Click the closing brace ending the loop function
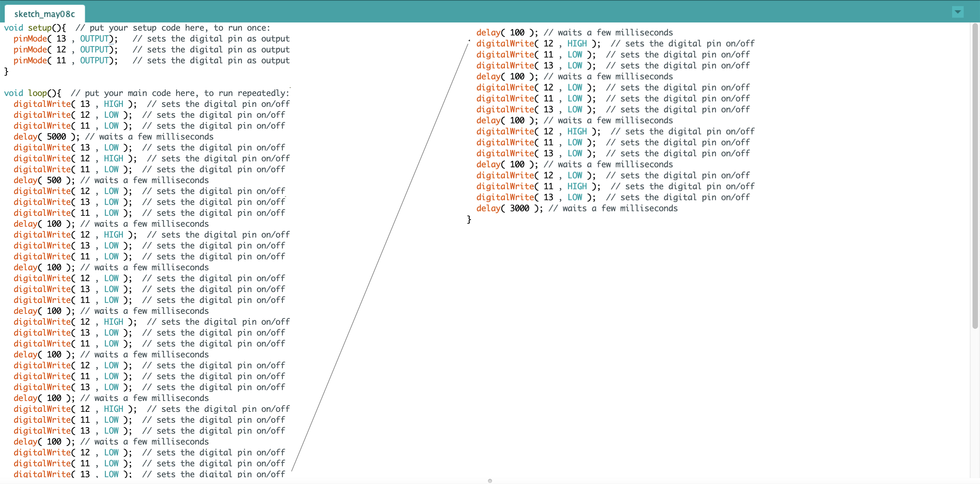 (469, 219)
